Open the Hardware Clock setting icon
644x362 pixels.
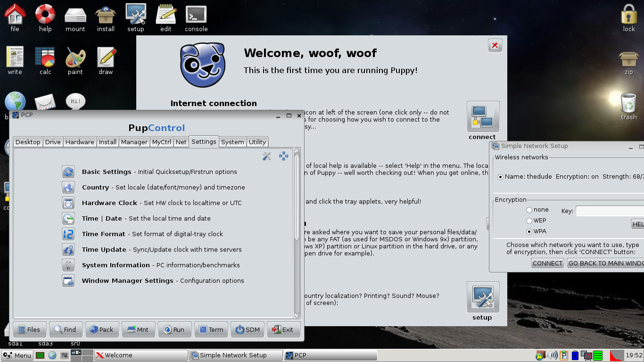68,203
